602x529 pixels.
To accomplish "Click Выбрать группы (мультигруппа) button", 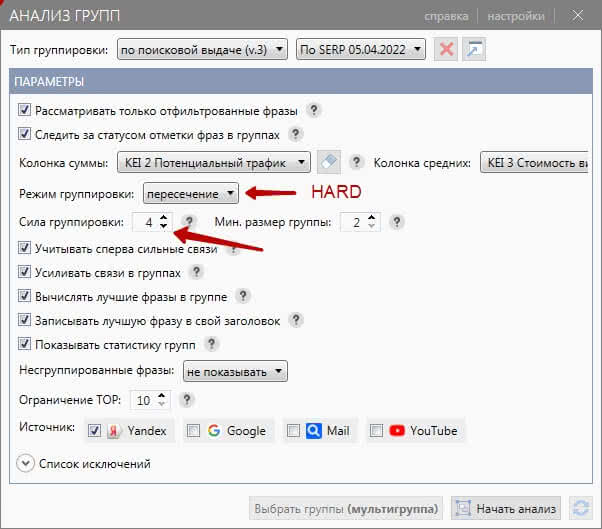I will [x=346, y=508].
